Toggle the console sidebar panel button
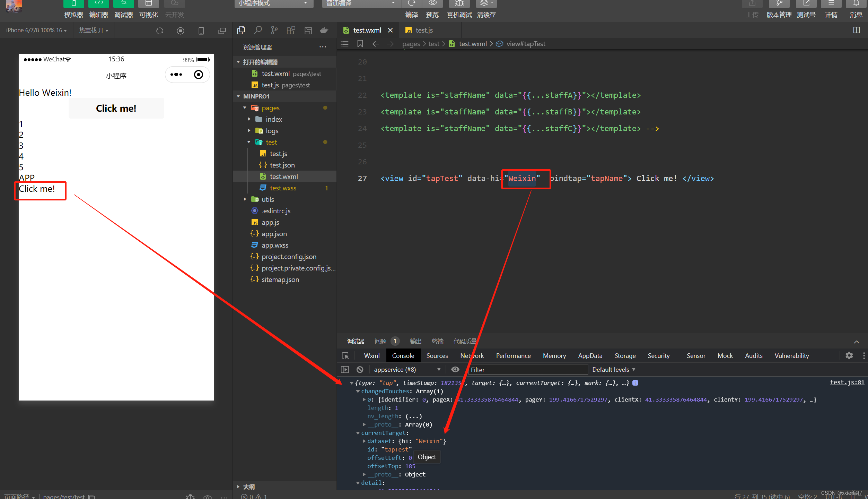868x499 pixels. (345, 370)
